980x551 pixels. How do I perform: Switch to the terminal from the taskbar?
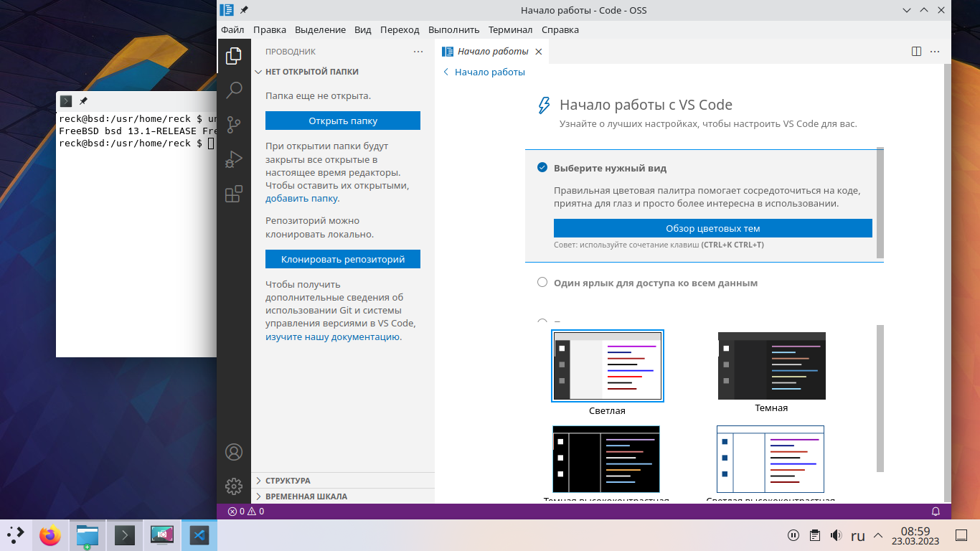coord(125,535)
